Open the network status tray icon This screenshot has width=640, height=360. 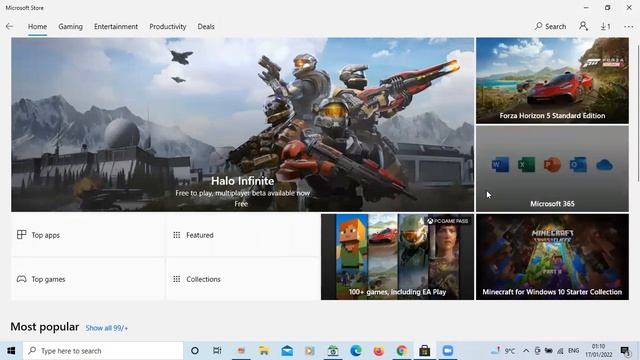[x=560, y=351]
